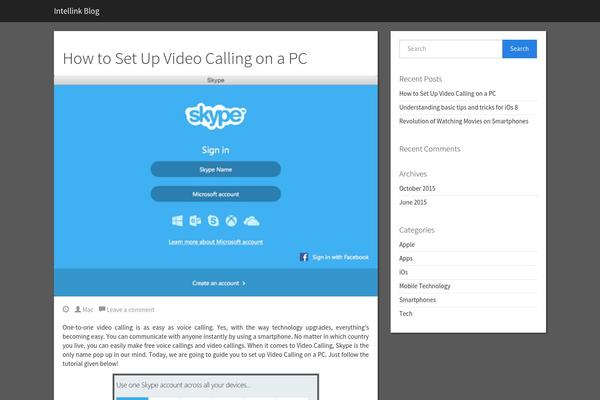The image size is (600, 400).
Task: Click Create an account
Action: pos(215,283)
